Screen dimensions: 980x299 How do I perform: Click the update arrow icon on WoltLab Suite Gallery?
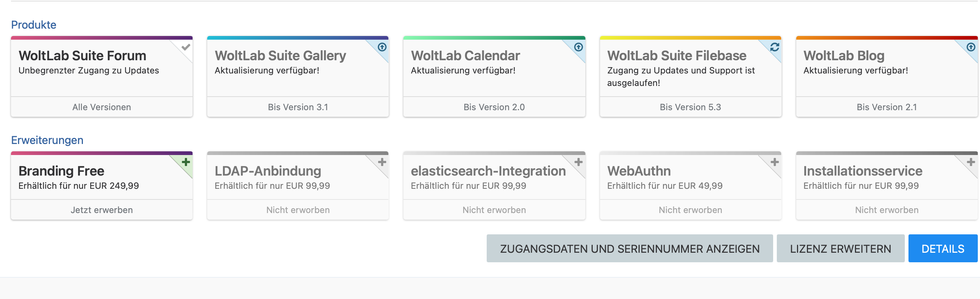pos(382,47)
